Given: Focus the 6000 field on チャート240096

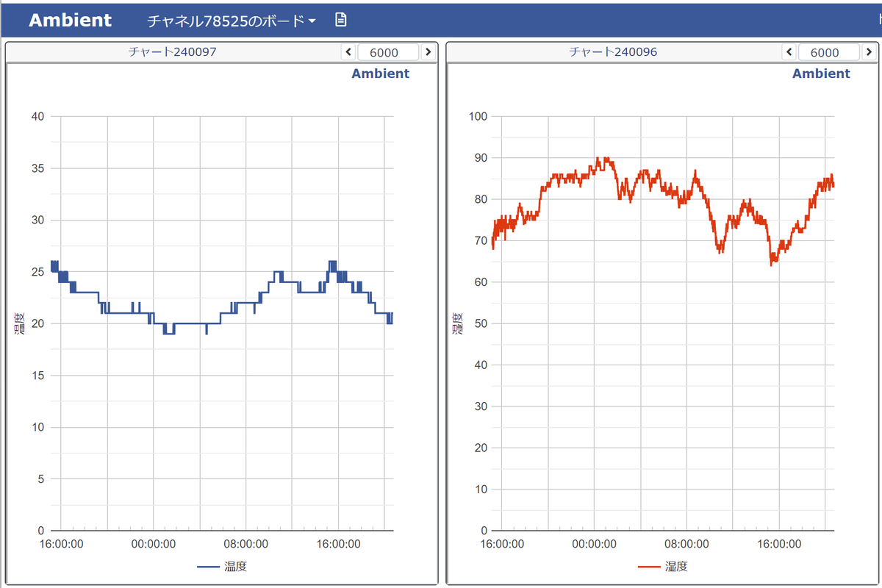Looking at the screenshot, I should pyautogui.click(x=828, y=52).
